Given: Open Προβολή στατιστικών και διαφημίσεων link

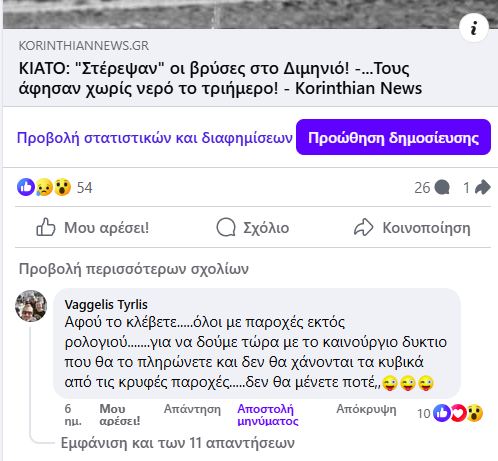Looking at the screenshot, I should [155, 137].
